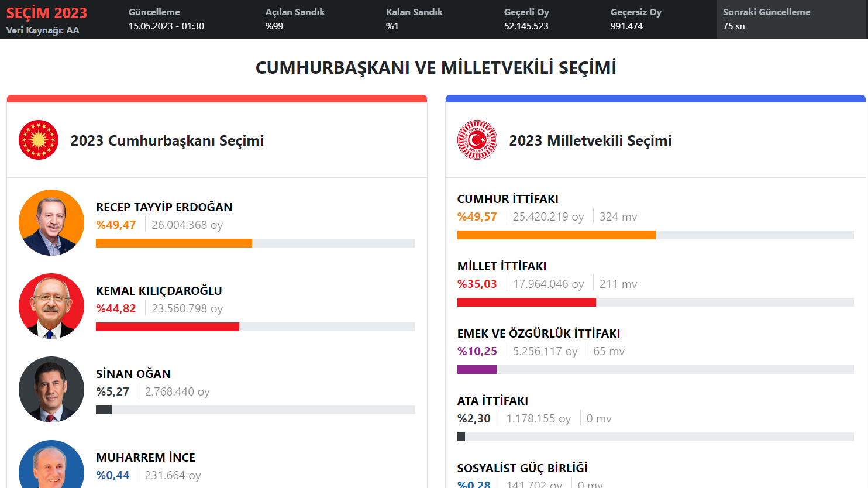Image resolution: width=868 pixels, height=488 pixels.
Task: Open the 2023 Milletvekili Seçimi heading
Action: click(x=590, y=140)
